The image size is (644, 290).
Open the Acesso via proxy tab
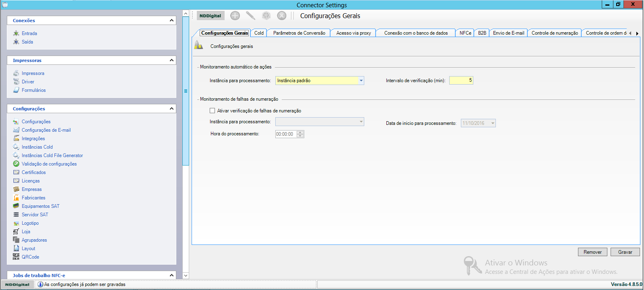353,33
